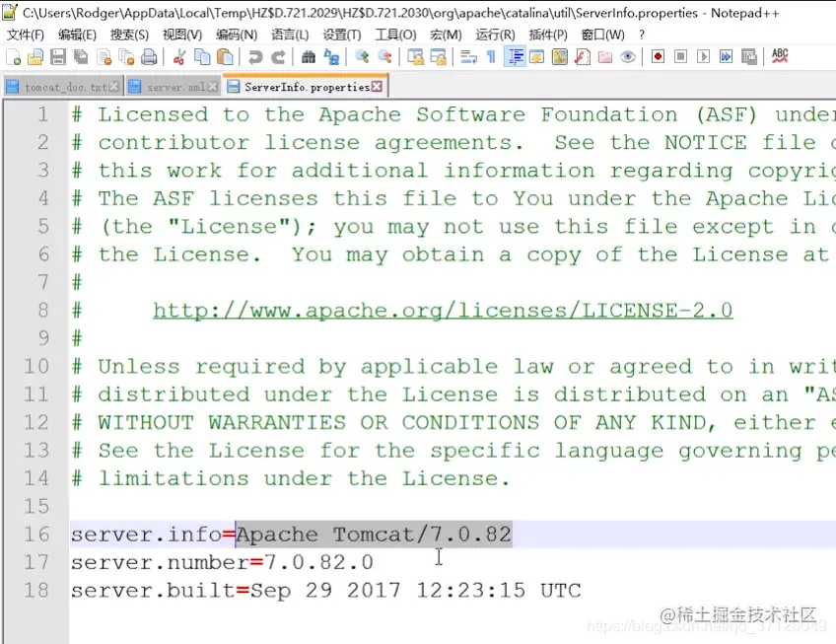Close the ServerInfo.properties tab

(377, 87)
